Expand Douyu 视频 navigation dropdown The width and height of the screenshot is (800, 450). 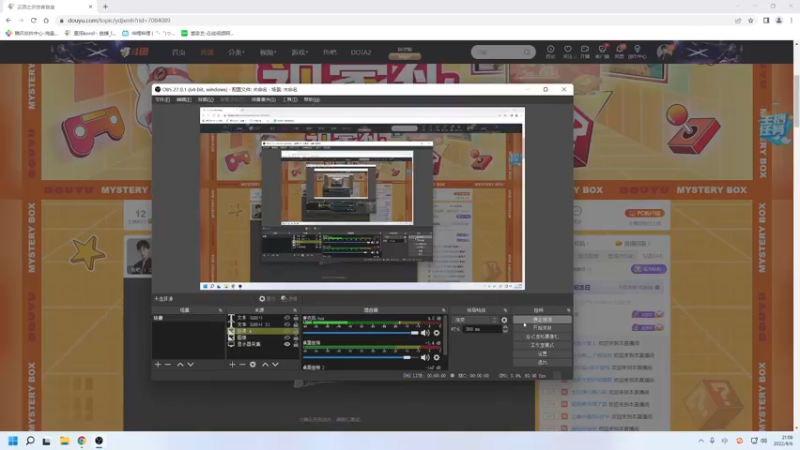click(x=268, y=53)
